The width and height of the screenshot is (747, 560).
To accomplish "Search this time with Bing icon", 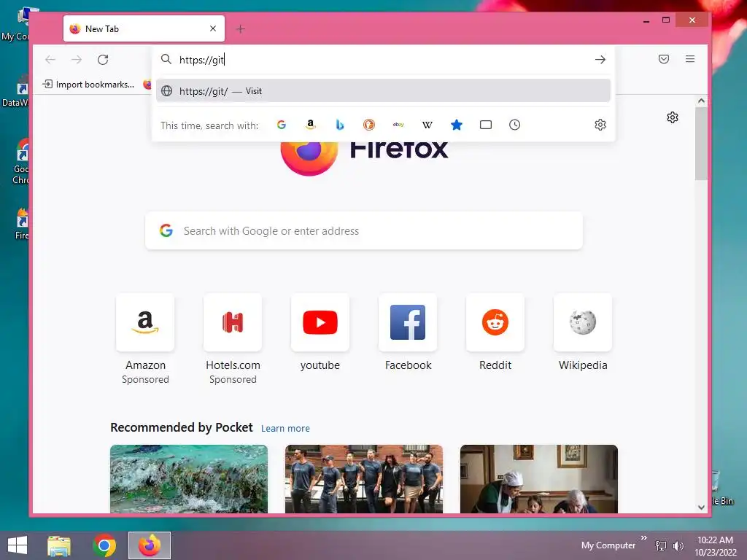I will 340,125.
